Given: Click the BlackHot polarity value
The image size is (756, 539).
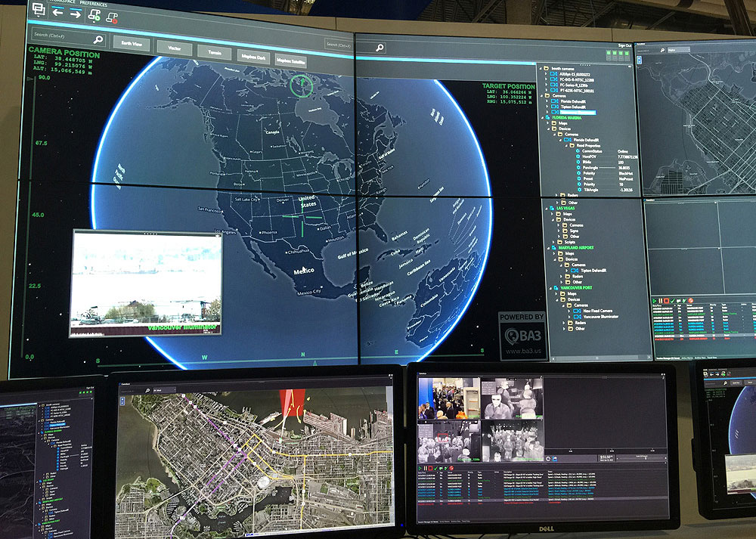Looking at the screenshot, I should pyautogui.click(x=626, y=173).
